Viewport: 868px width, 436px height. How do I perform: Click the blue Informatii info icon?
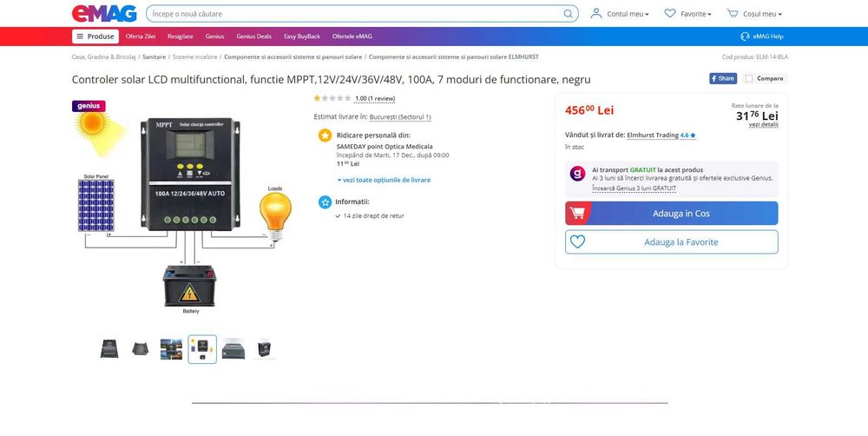click(x=325, y=202)
